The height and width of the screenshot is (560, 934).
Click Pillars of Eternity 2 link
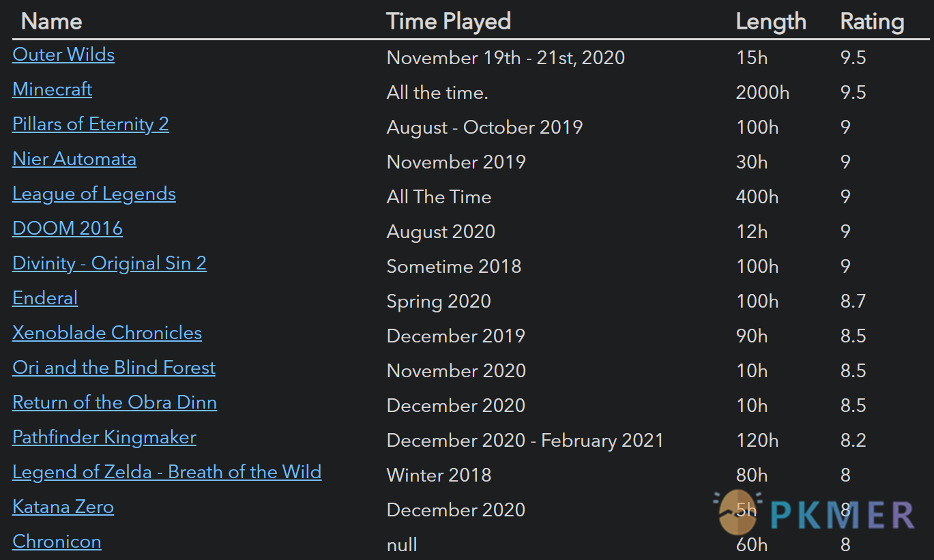click(x=91, y=124)
